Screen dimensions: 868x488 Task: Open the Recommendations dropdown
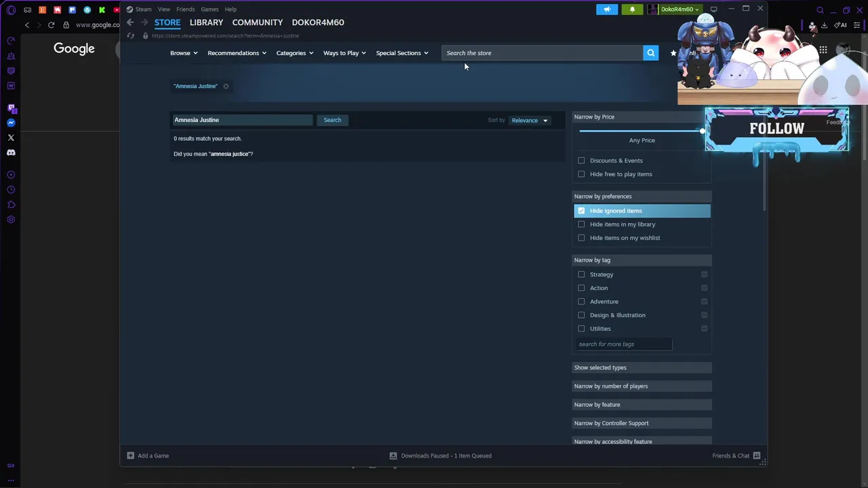point(237,53)
